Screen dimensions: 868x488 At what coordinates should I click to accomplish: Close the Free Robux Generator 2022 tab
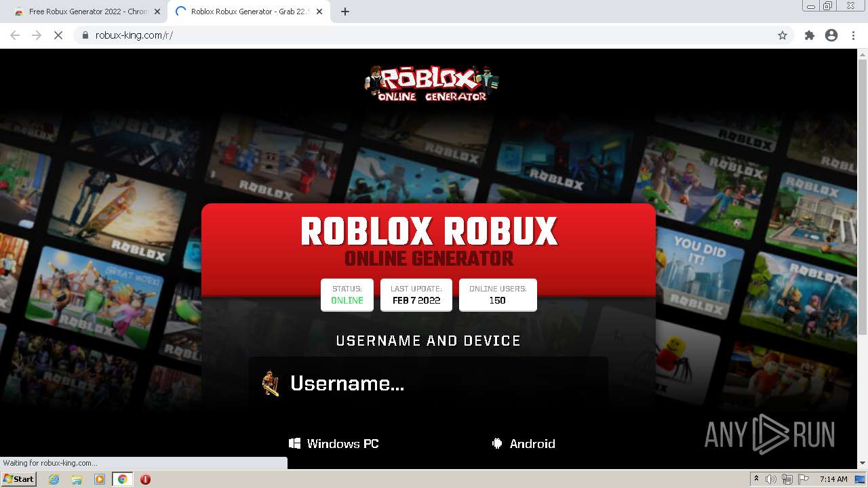(157, 12)
